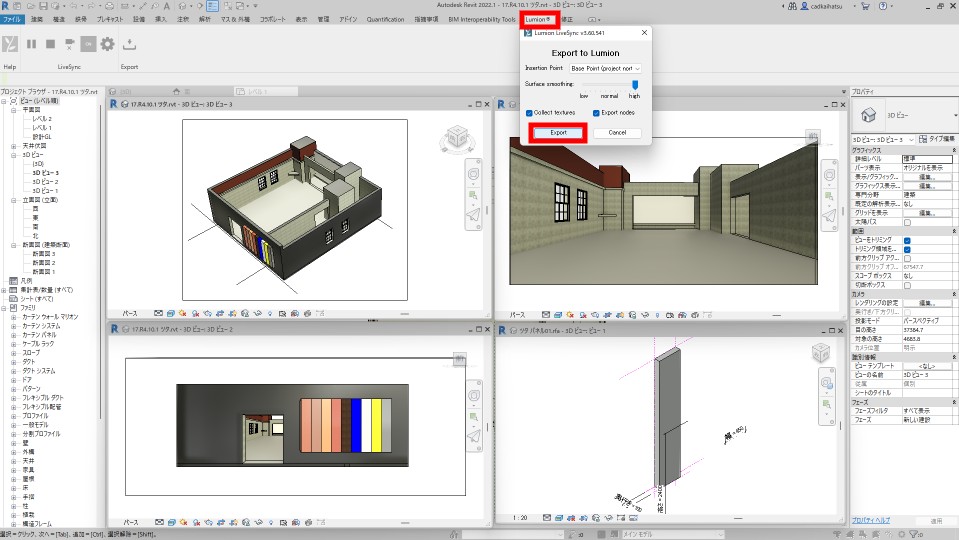Open the Insertion Point dropdown
959x540 pixels.
(605, 68)
